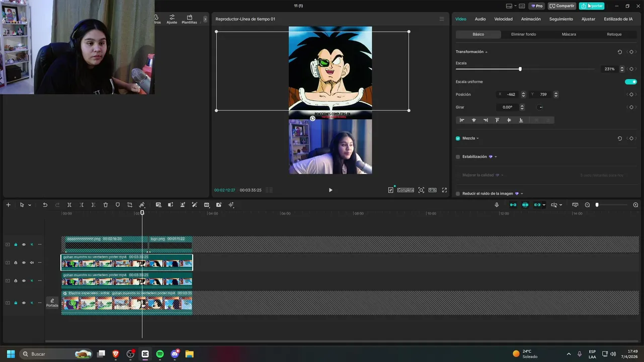Align selected clip to the top
Screen dimensions: 644x362
point(497,120)
